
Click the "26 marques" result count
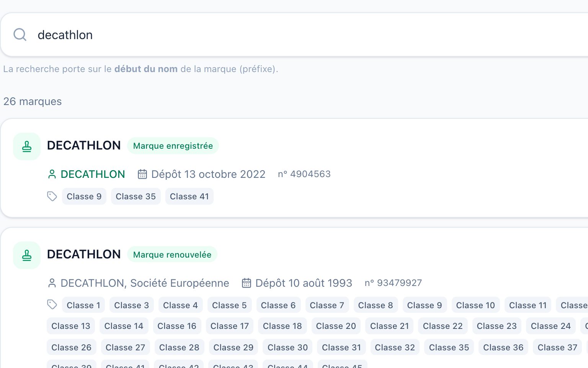(x=33, y=101)
